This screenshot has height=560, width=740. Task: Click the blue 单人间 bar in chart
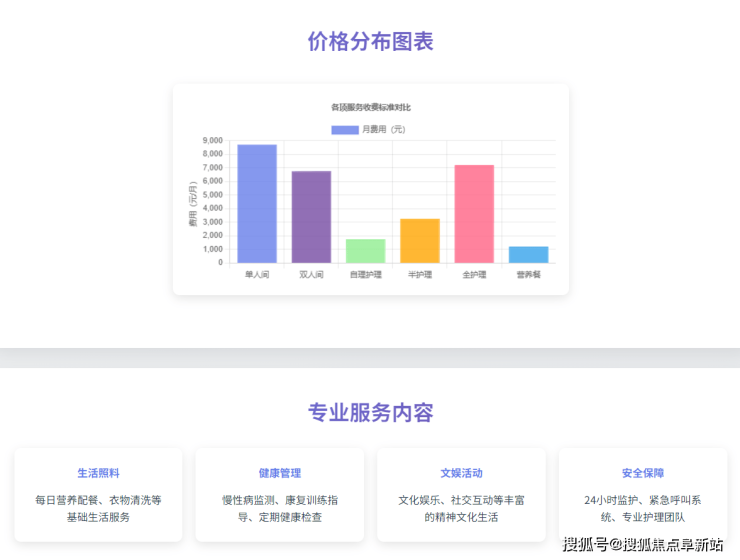point(257,204)
